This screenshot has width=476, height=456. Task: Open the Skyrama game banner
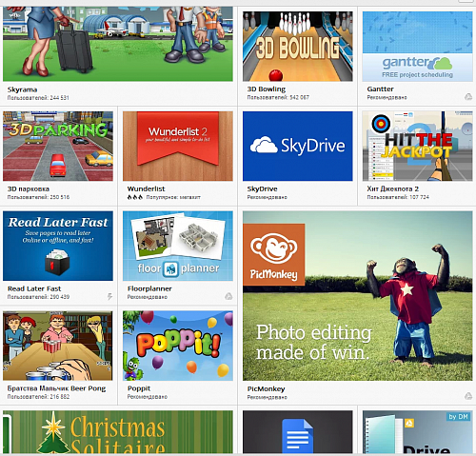[x=118, y=44]
